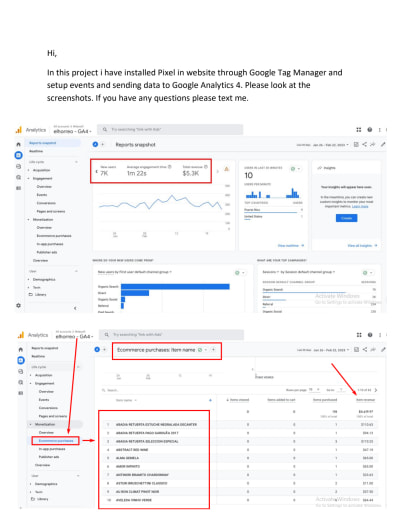Viewport: 400px width, 518px height.
Task: Click Reports icon in upper screenshot's left rail
Action: click(18, 155)
